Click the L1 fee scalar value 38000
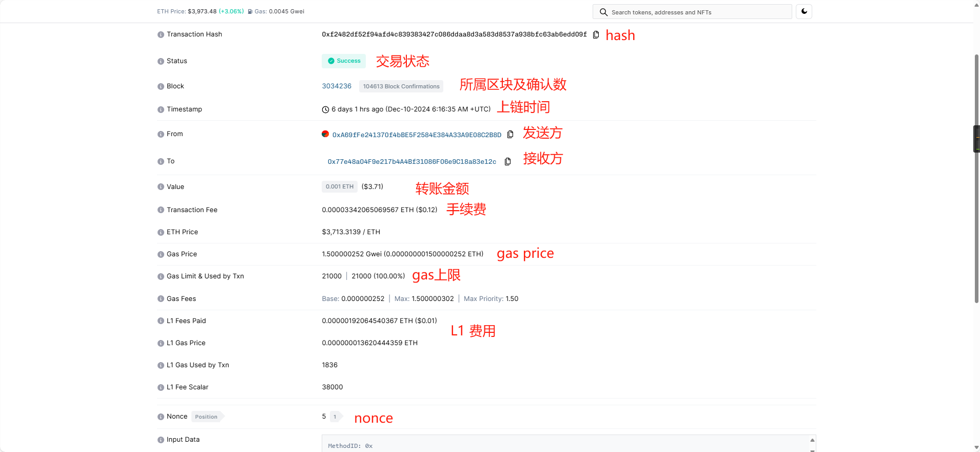This screenshot has width=980, height=452. tap(332, 387)
